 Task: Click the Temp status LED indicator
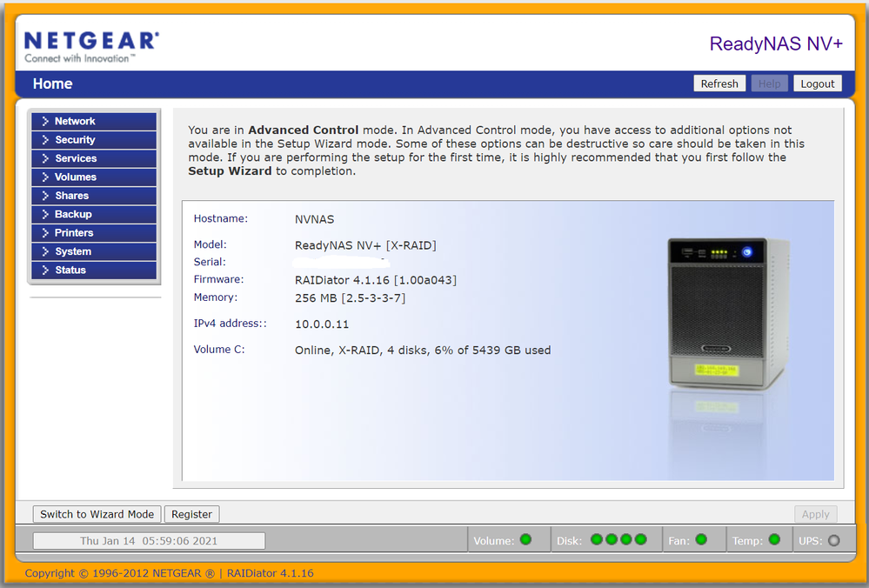point(774,540)
